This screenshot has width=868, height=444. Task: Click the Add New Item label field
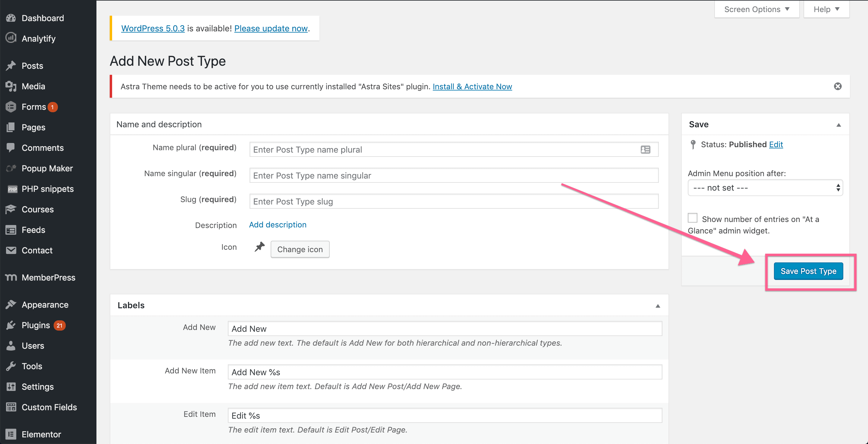click(445, 372)
